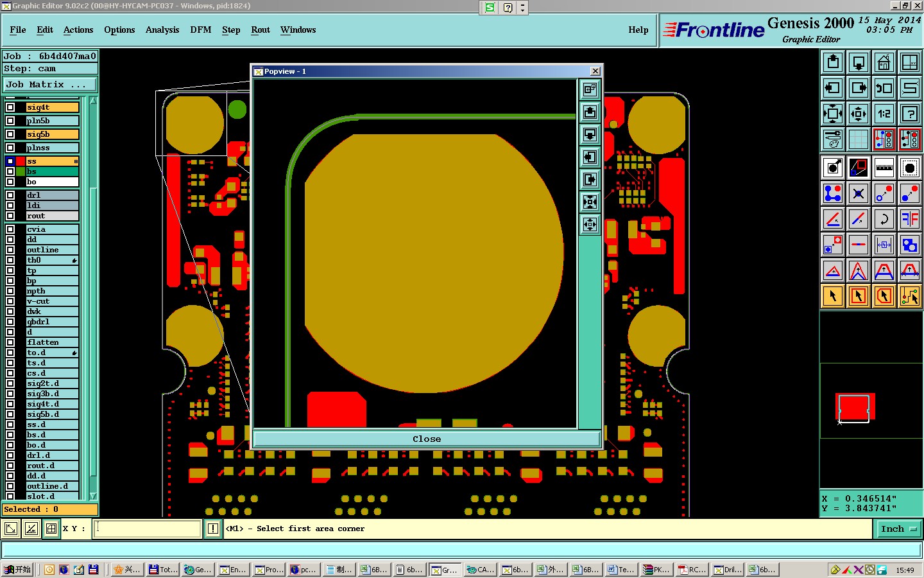Toggle the grid display icon
Screen dimensions: 924x578
tap(859, 139)
